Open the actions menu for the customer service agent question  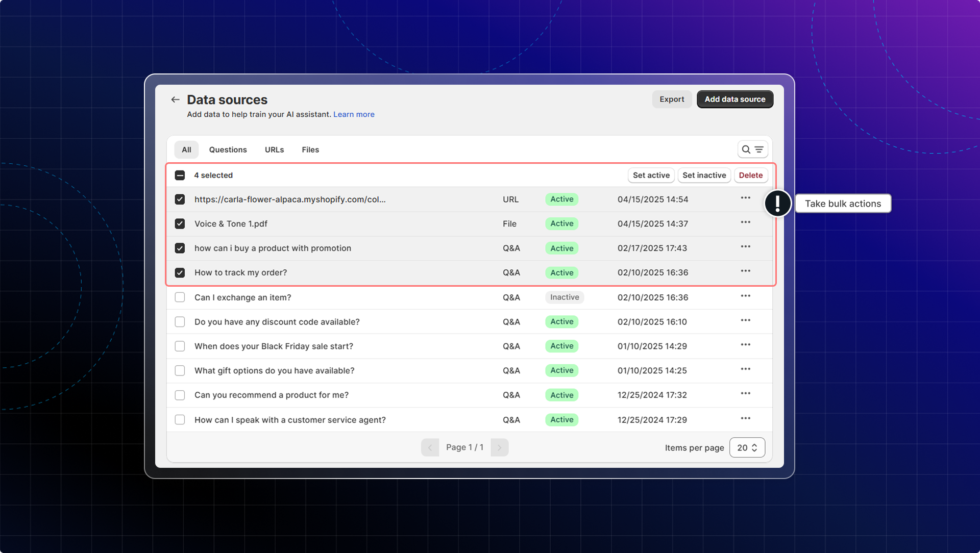pos(745,419)
